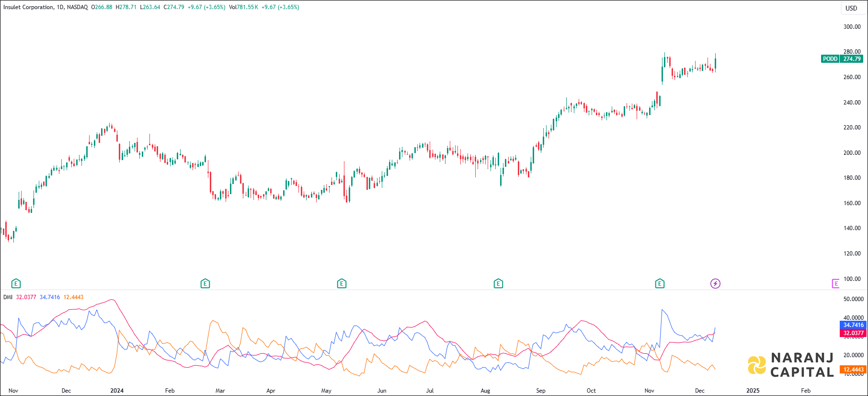The height and width of the screenshot is (396, 868).
Task: Click the DMI indicator legend name
Action: pos(8,297)
